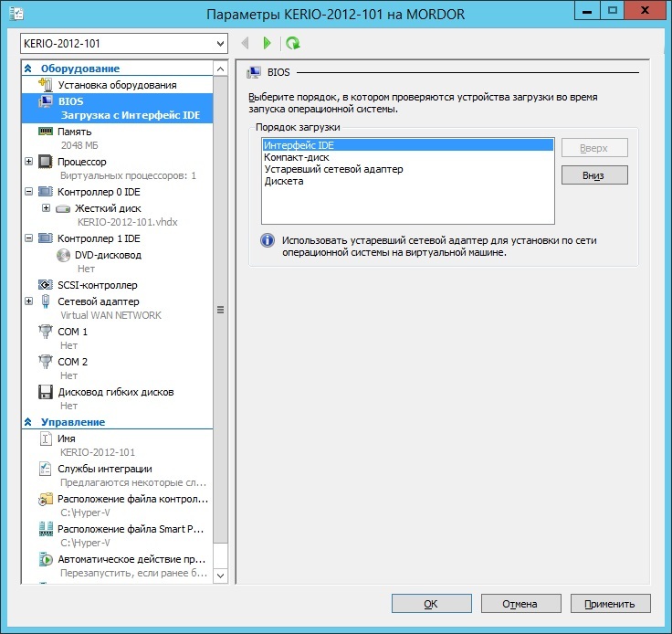Open the KERIO-2012-101 virtual machine dropdown
The width and height of the screenshot is (672, 634).
pyautogui.click(x=219, y=44)
